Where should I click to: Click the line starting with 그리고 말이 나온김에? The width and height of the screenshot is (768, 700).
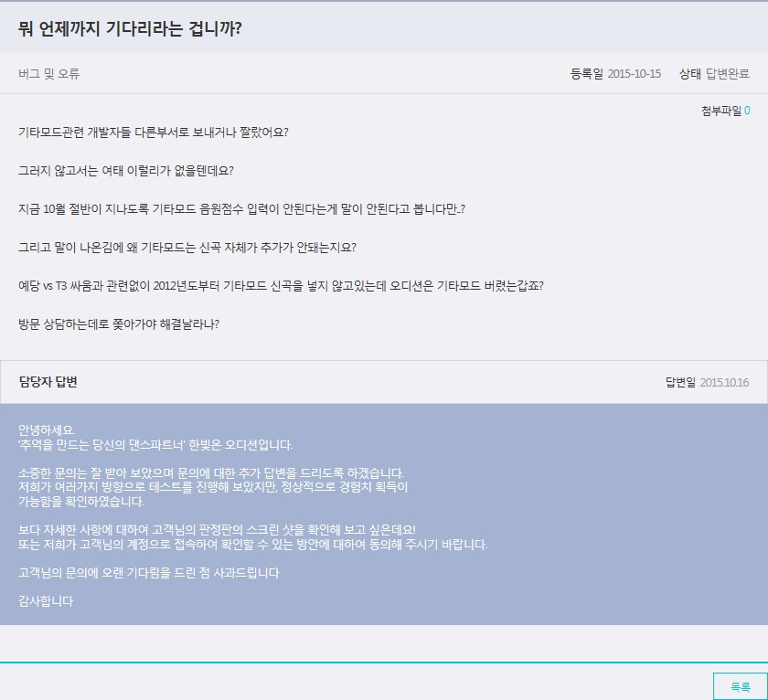coord(187,248)
